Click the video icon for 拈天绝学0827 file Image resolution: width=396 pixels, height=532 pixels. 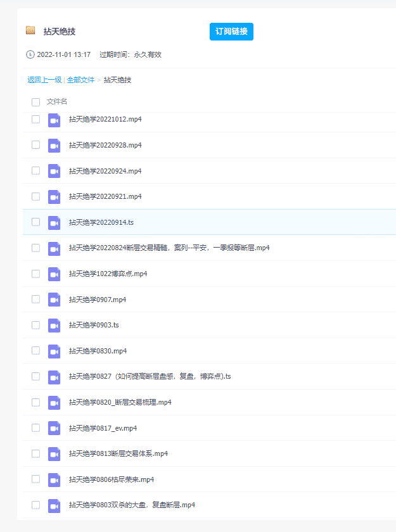pyautogui.click(x=54, y=377)
